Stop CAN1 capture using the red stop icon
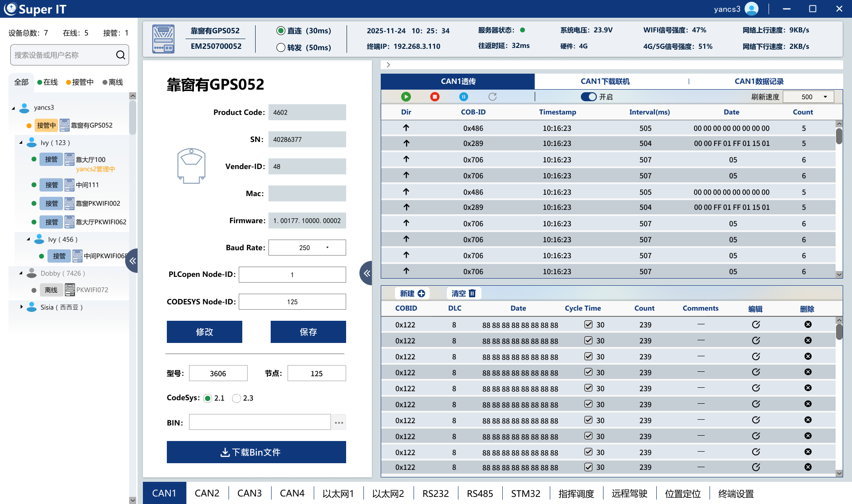 click(x=434, y=96)
